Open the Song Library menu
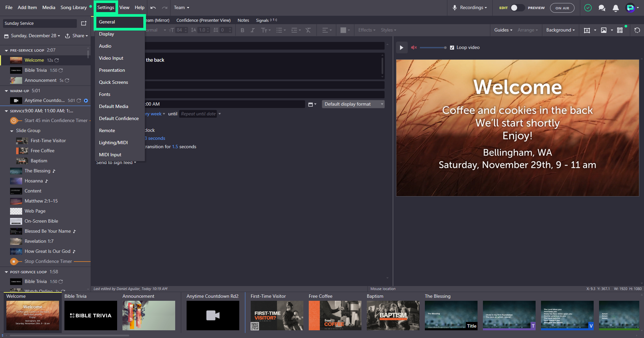 (73, 7)
